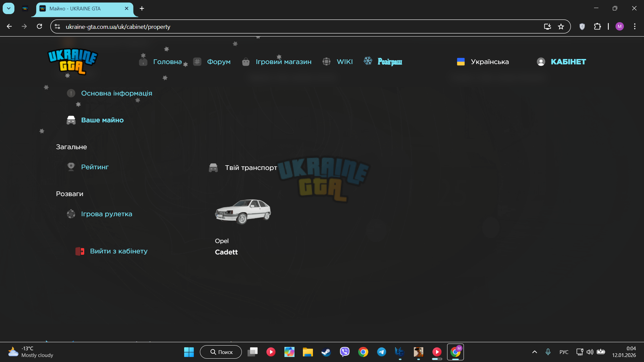Open Рейтинг in sidebar
The image size is (644, 362).
pyautogui.click(x=95, y=167)
